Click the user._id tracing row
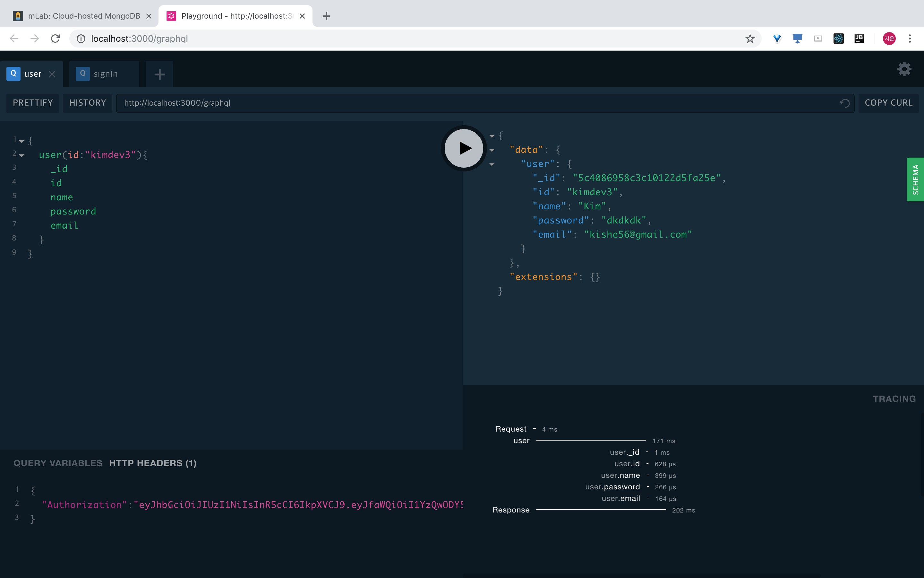924x578 pixels. pyautogui.click(x=639, y=452)
